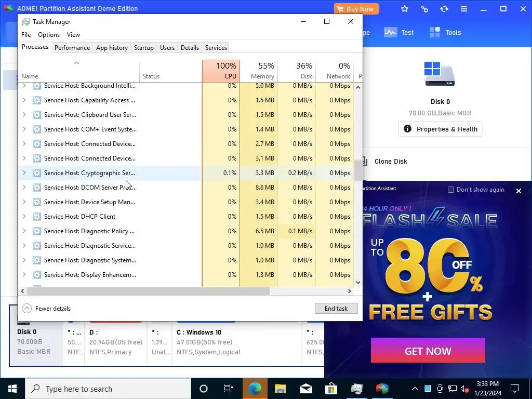Expand Service Host: Background Intelli... row

click(x=24, y=86)
